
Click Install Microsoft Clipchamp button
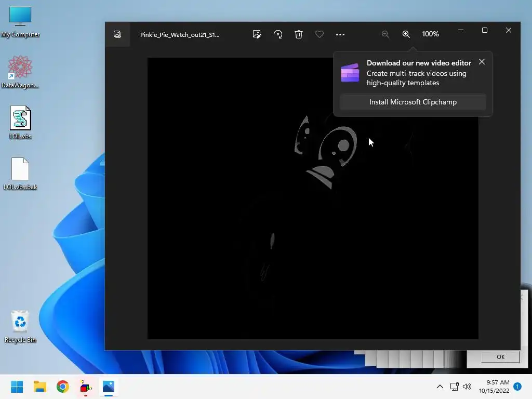(413, 102)
